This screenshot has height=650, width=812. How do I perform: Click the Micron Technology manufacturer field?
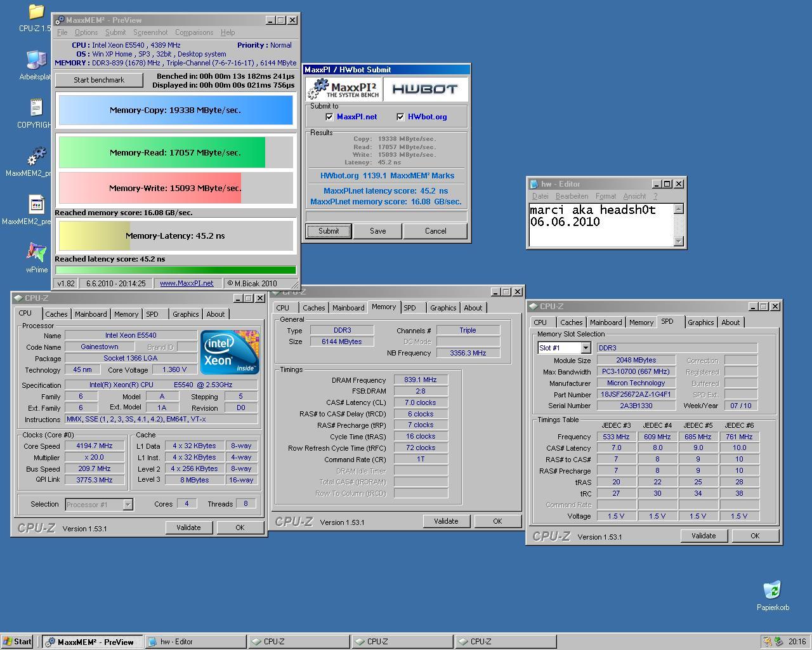click(x=636, y=383)
